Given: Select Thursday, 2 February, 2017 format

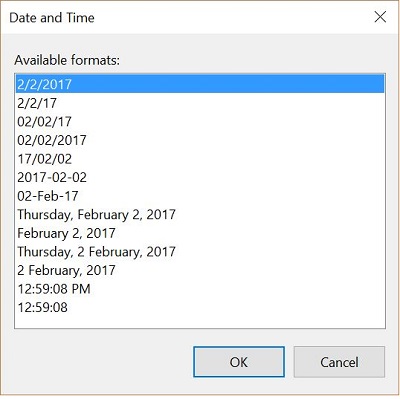Looking at the screenshot, I should [200, 252].
